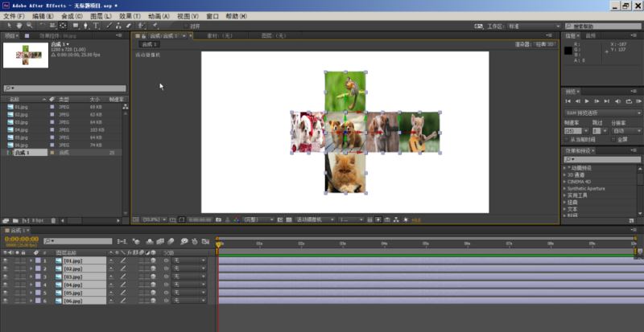The width and height of the screenshot is (644, 332).
Task: Enable the 全屏 checkbox in preview panel
Action: coord(613,139)
